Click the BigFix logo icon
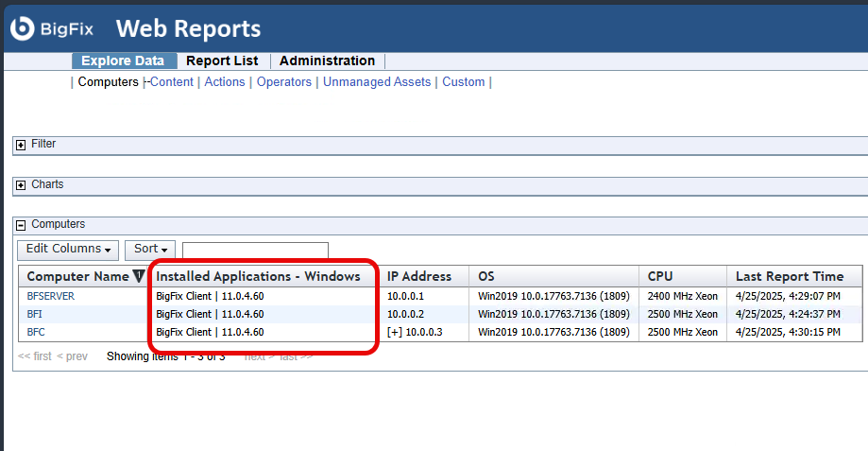 [23, 28]
